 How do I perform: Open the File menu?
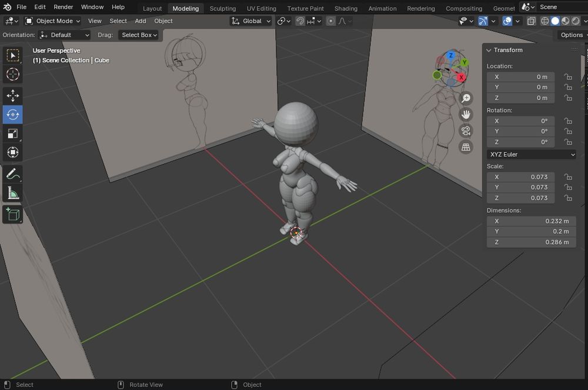coord(21,6)
